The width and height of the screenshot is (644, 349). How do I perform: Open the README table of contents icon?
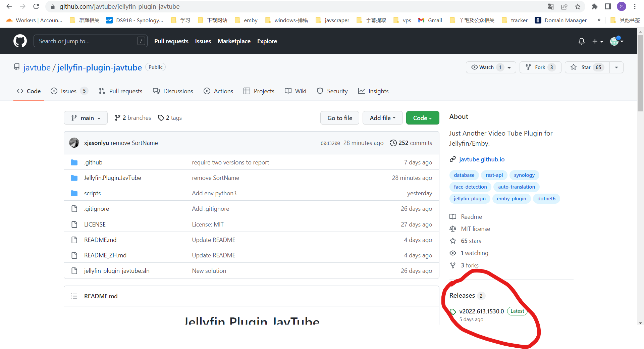(74, 296)
